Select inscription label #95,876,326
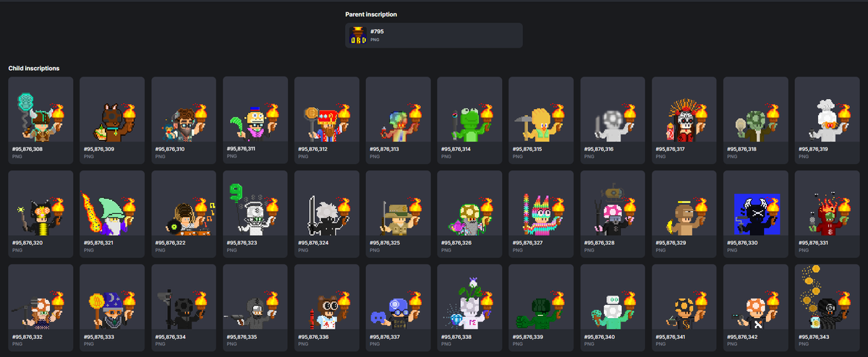Viewport: 868px width, 357px height. [456, 243]
